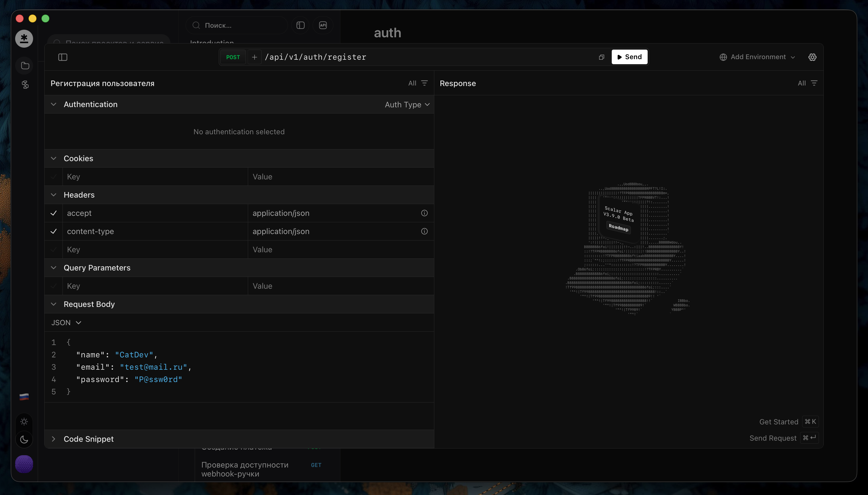Screen dimensions: 868x495
Task: Uncheck the accept header checkbox
Action: tap(53, 213)
